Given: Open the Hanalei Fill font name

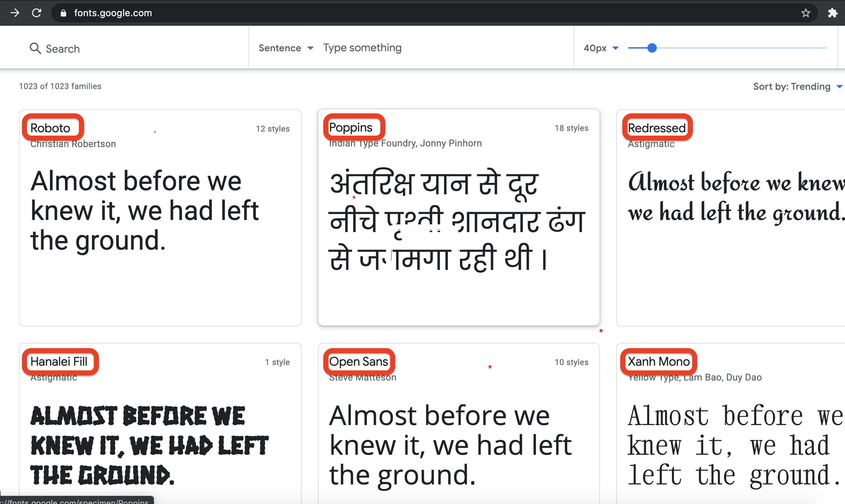Looking at the screenshot, I should click(59, 361).
